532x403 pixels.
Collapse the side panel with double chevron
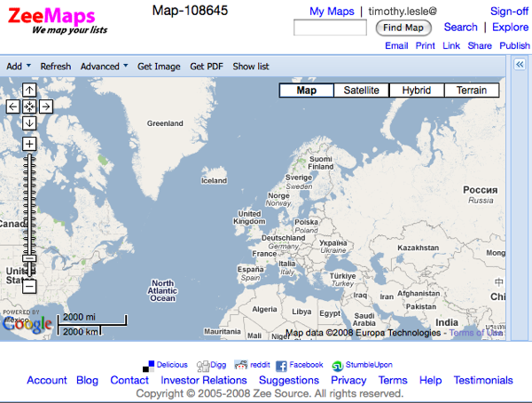520,64
